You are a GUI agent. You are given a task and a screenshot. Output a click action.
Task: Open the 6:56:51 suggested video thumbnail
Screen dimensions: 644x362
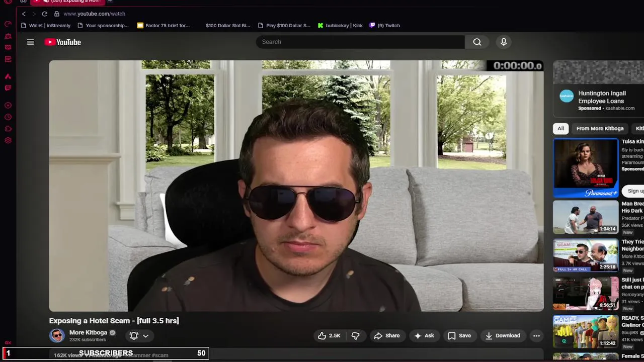pyautogui.click(x=586, y=294)
